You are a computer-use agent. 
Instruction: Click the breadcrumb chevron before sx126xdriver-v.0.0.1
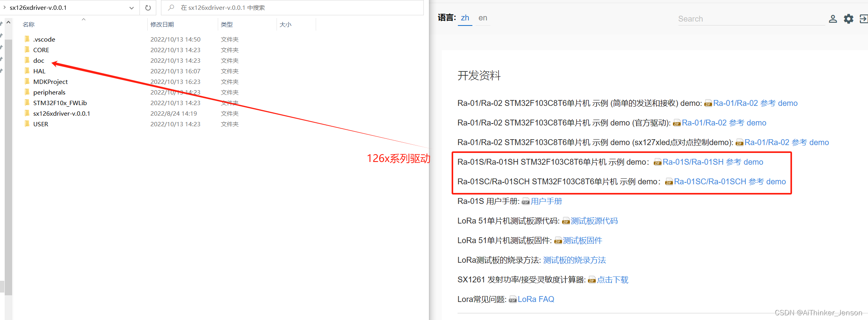(4, 7)
